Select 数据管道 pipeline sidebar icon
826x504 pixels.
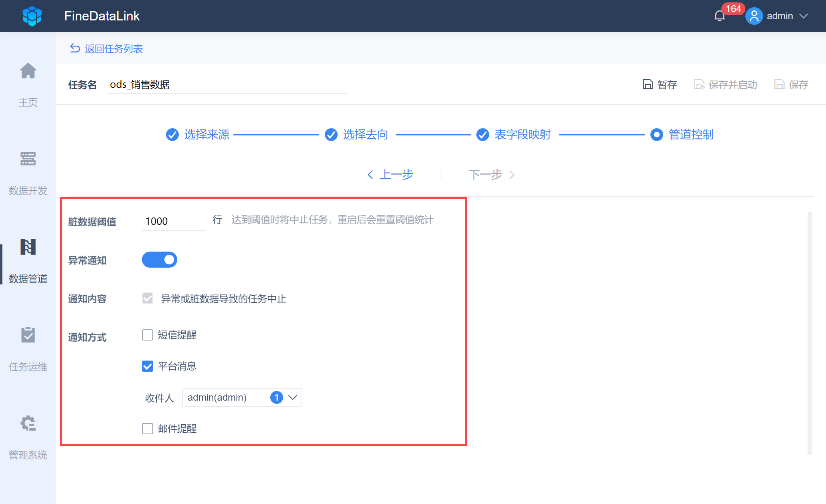point(28,248)
